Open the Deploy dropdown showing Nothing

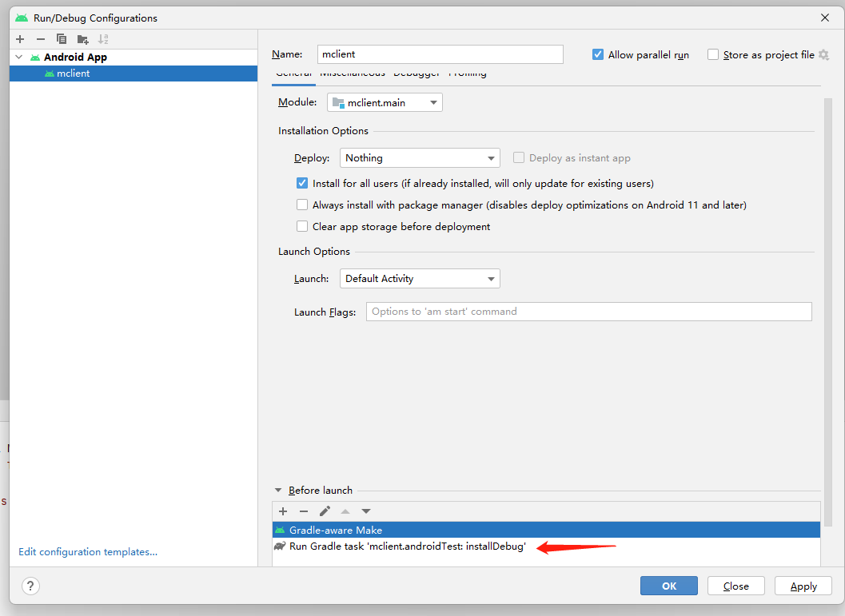click(x=420, y=157)
